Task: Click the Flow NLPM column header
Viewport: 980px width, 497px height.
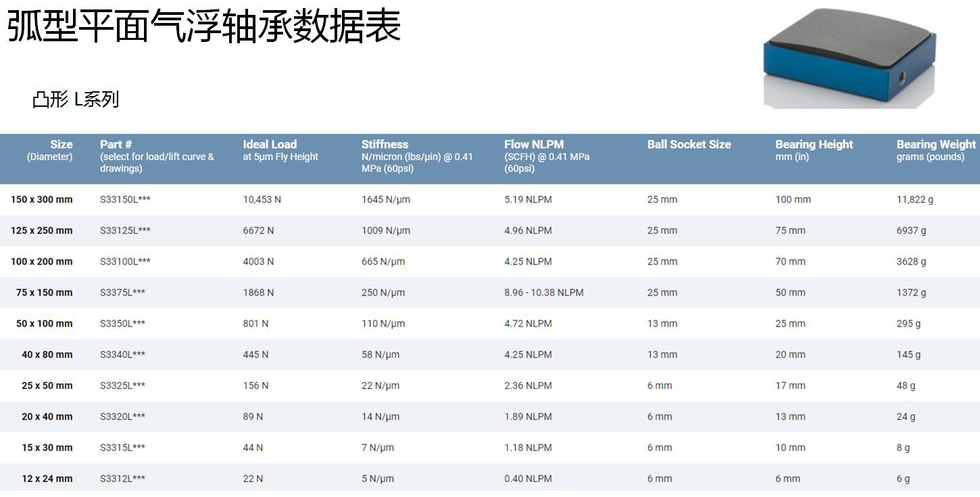Action: pyautogui.click(x=533, y=144)
